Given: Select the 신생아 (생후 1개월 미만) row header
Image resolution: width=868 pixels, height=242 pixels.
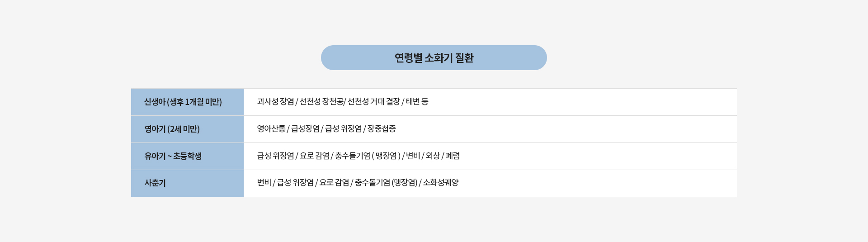Looking at the screenshot, I should [x=183, y=102].
